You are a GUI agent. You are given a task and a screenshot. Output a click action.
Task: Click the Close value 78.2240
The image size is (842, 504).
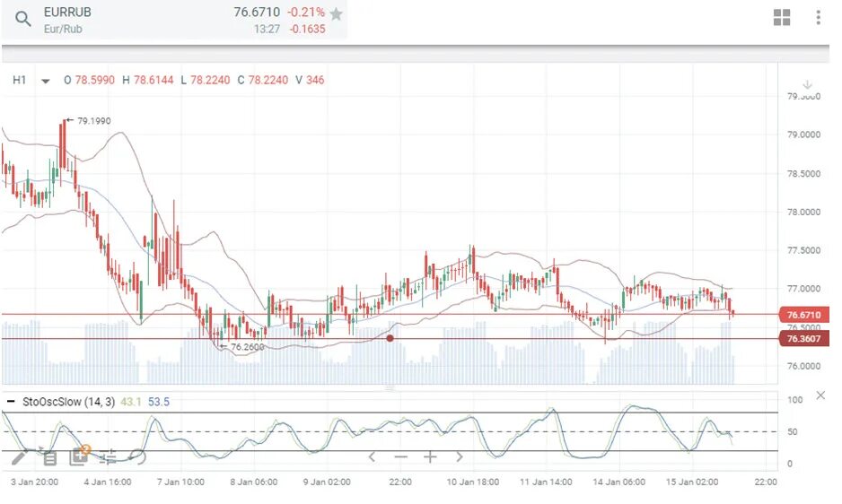tap(268, 80)
